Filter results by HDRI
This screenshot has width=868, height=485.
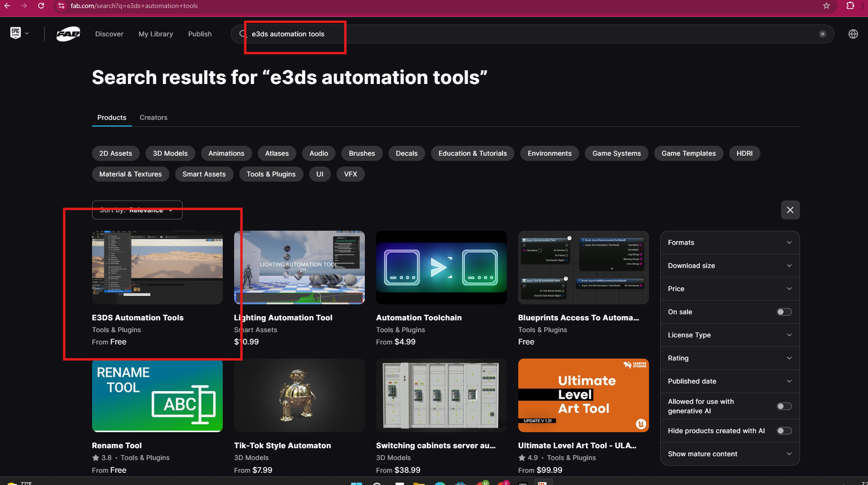(744, 153)
